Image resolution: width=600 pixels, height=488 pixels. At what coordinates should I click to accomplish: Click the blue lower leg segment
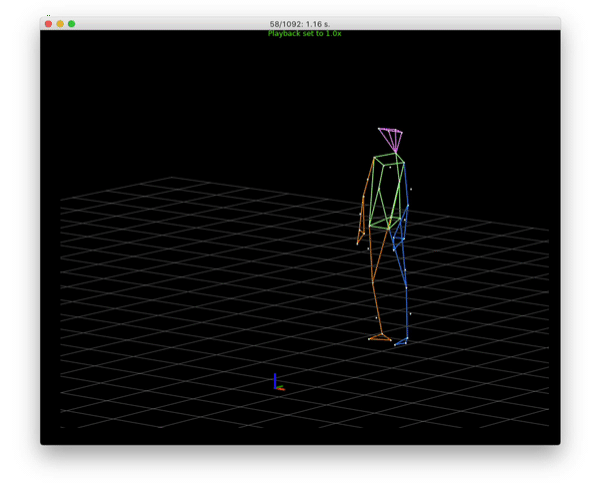tap(406, 312)
